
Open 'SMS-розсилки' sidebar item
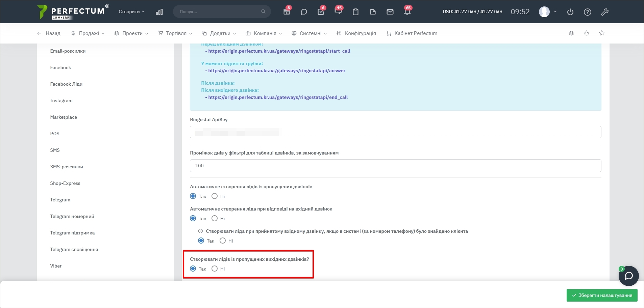tap(67, 167)
